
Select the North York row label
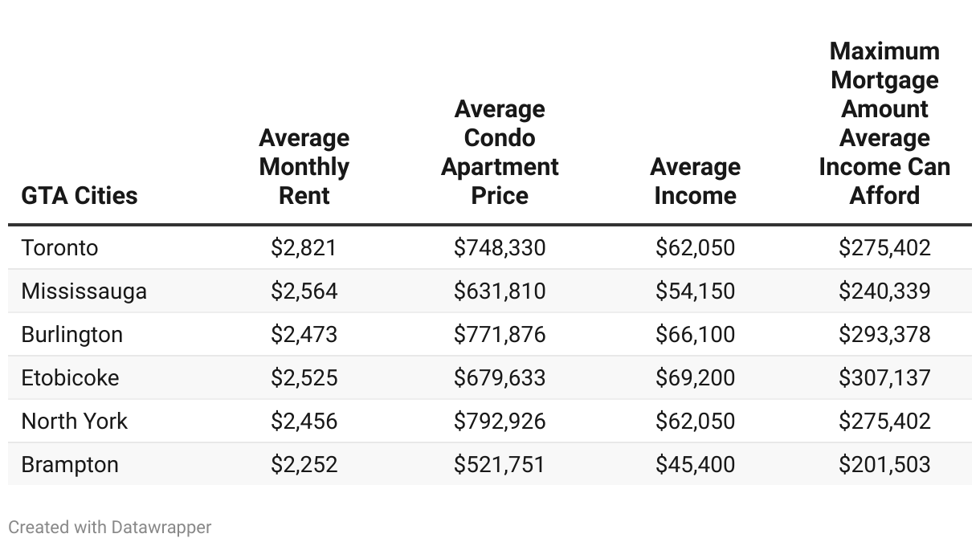pos(75,421)
